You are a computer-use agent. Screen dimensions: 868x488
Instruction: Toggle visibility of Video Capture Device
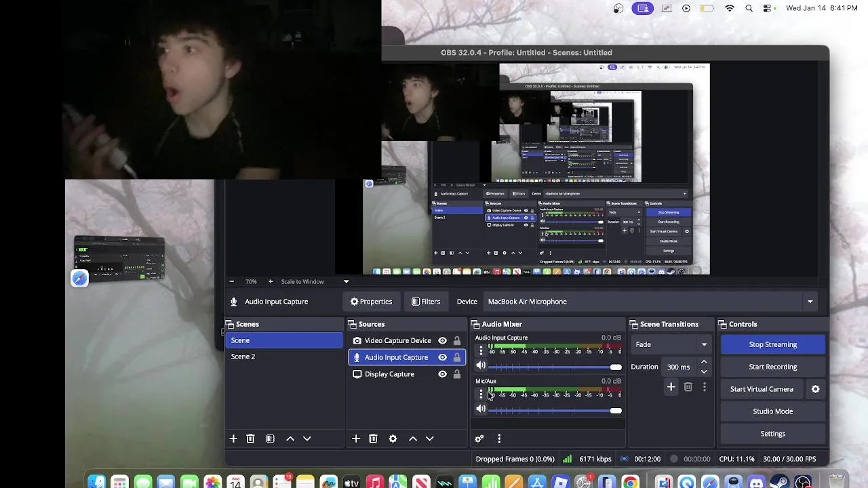click(442, 340)
